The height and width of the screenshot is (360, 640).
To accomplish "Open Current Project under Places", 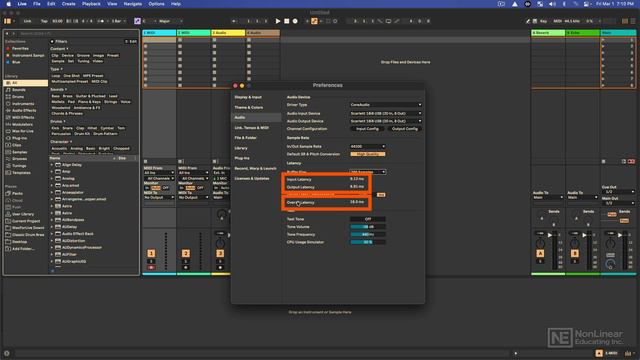I will (x=26, y=221).
